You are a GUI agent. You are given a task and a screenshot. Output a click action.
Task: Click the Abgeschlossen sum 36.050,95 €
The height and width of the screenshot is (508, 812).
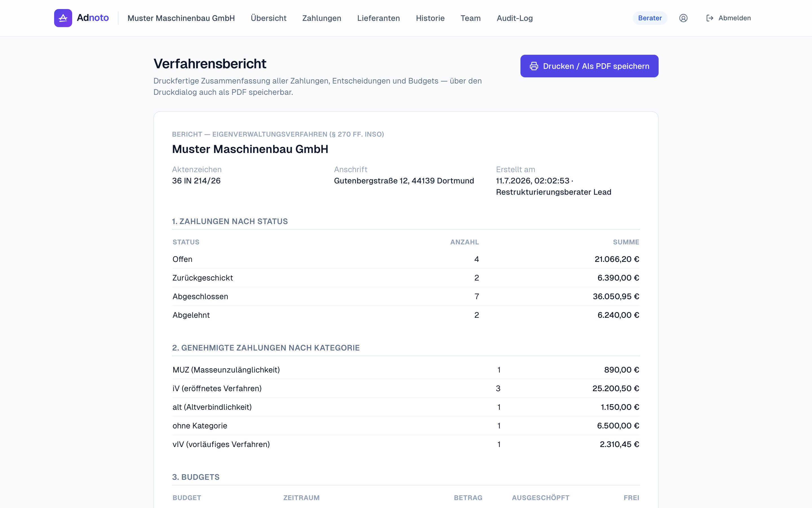(x=616, y=297)
